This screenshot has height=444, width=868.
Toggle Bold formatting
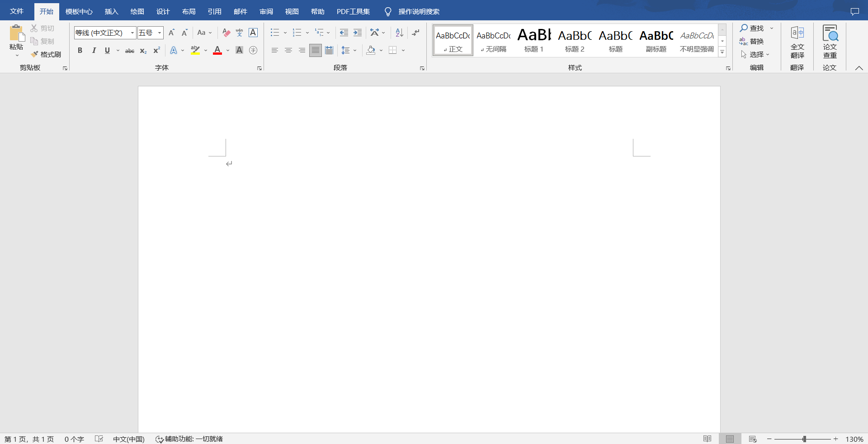(x=80, y=50)
